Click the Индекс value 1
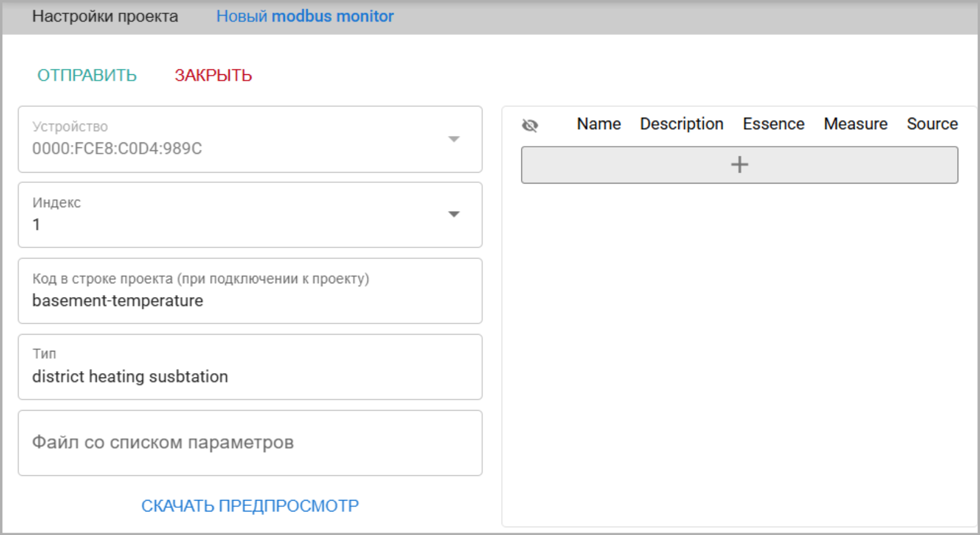This screenshot has height=535, width=980. (x=37, y=225)
